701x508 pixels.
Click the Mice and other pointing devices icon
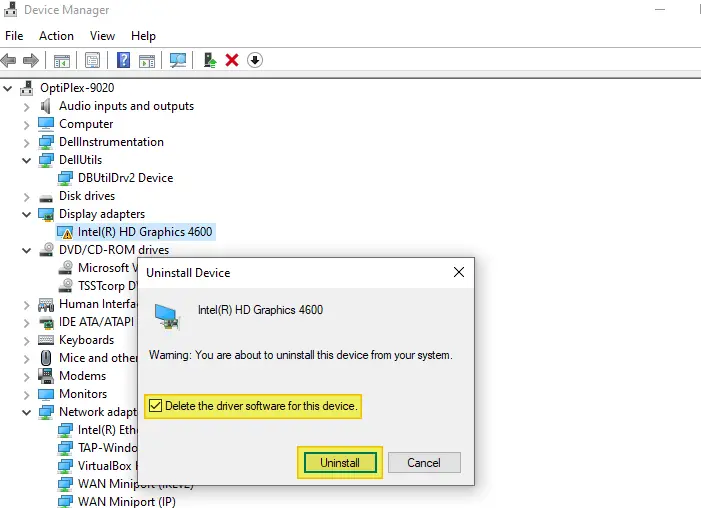coord(46,358)
